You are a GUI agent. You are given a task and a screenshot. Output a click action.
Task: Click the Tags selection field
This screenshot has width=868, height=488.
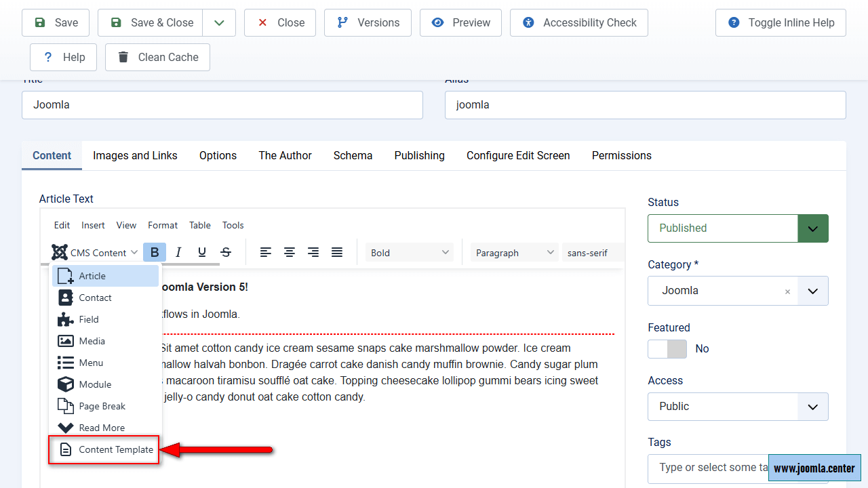(738, 468)
